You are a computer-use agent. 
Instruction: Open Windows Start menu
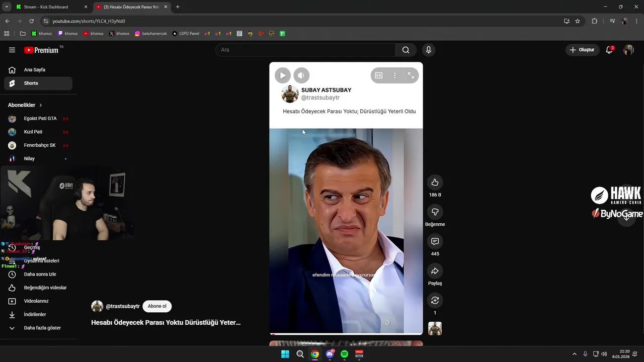point(285,354)
